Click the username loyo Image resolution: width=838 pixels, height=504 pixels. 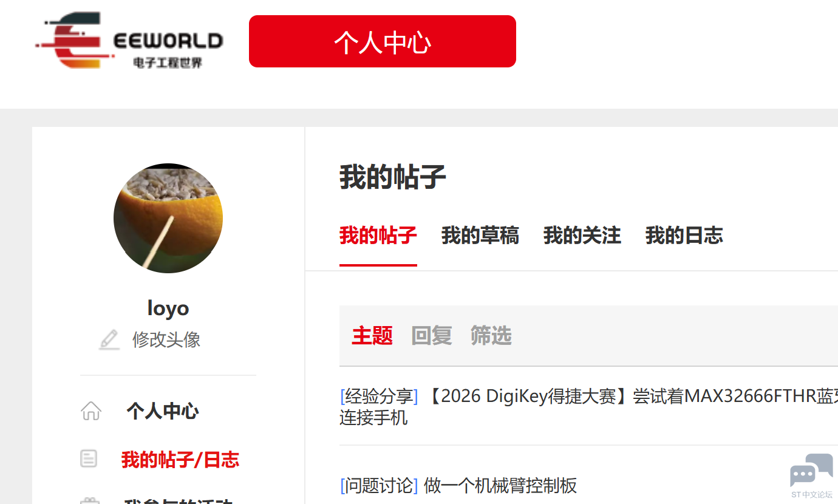[x=168, y=308]
